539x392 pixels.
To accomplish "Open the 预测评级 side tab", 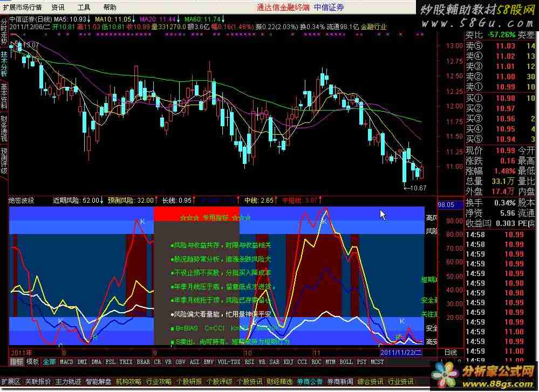I will 4,161.
